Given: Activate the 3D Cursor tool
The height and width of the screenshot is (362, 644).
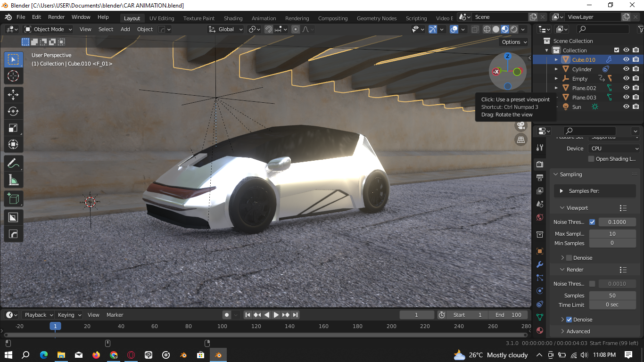Looking at the screenshot, I should click(13, 76).
